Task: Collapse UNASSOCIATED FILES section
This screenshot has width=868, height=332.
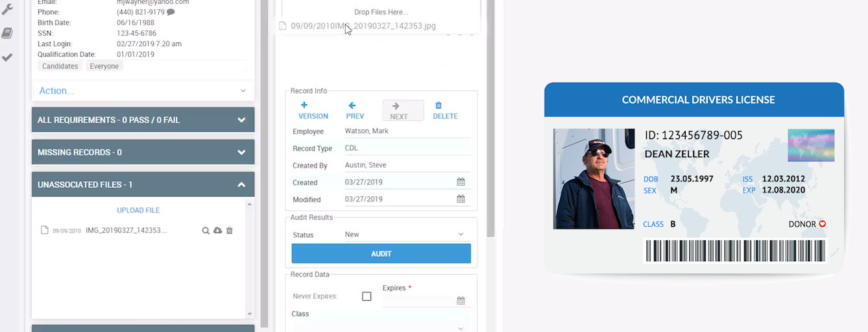Action: pos(143,185)
